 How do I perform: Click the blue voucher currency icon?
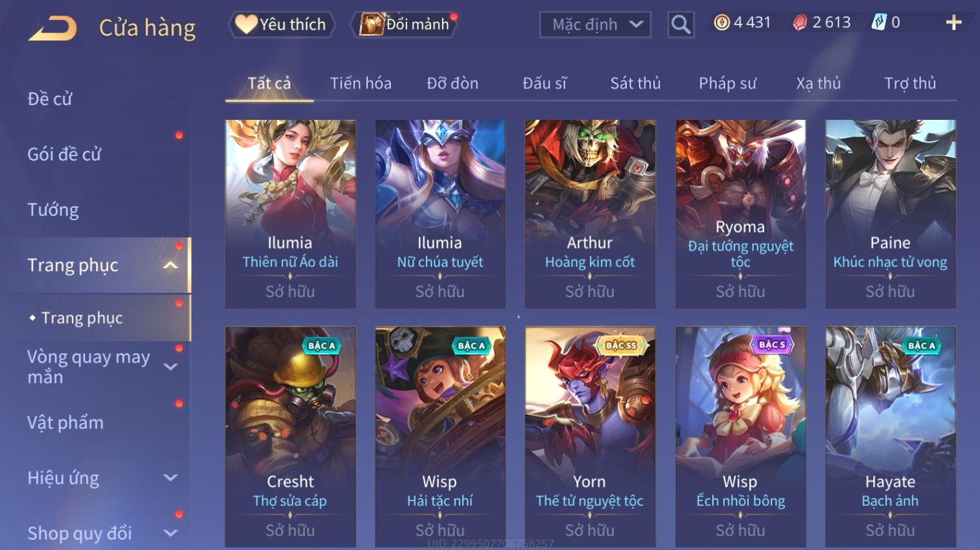(x=878, y=23)
